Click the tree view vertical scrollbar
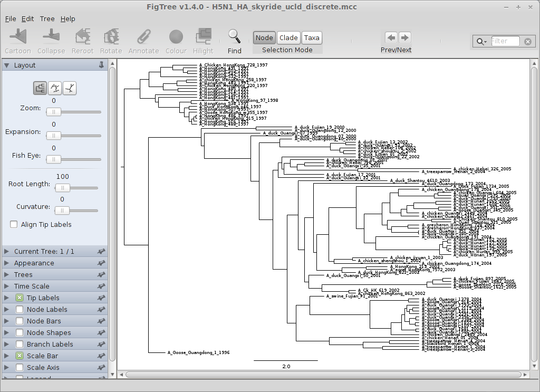 534,215
